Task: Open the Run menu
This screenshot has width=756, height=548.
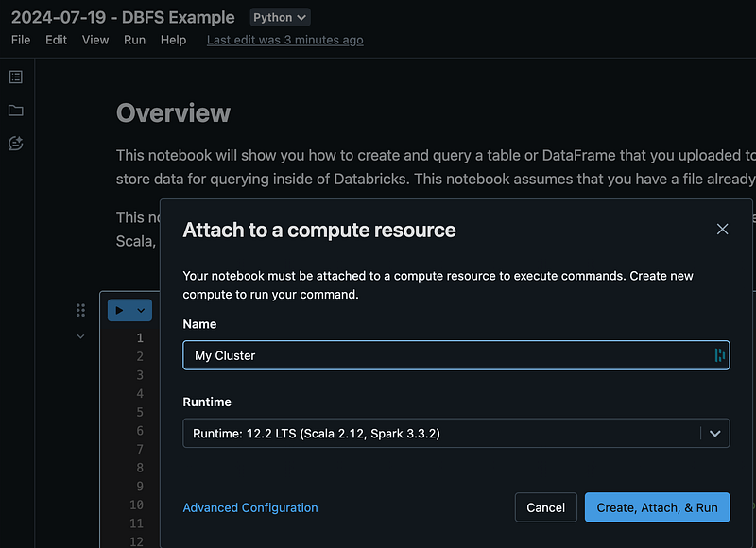Action: 134,40
